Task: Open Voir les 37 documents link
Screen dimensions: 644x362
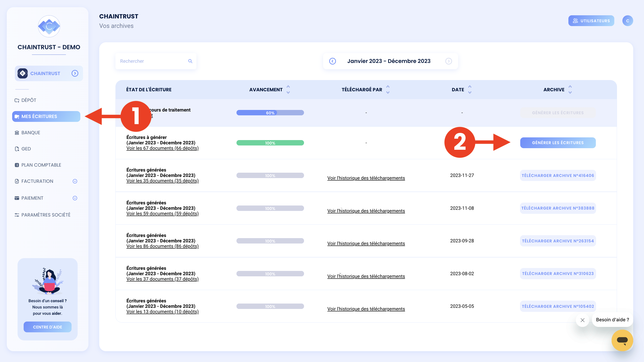Action: (162, 279)
